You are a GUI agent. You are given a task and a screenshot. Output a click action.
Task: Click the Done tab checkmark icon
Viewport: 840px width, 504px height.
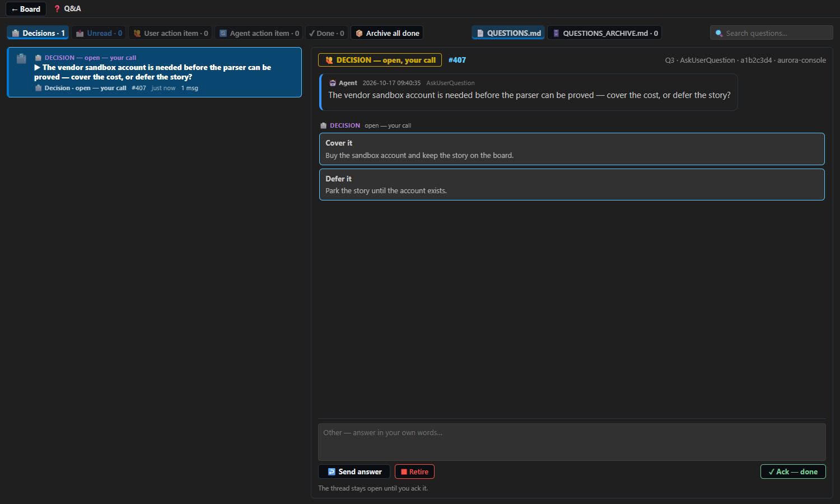point(312,33)
